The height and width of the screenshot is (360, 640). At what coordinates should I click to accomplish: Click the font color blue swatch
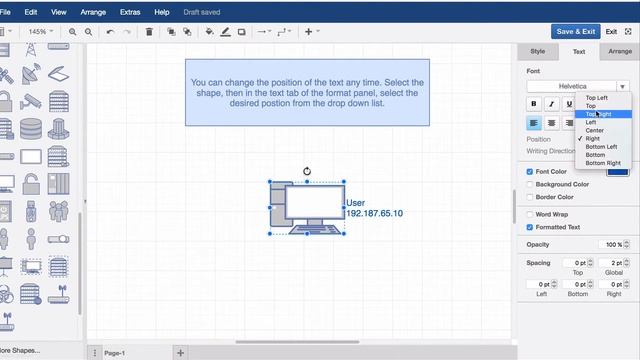618,172
